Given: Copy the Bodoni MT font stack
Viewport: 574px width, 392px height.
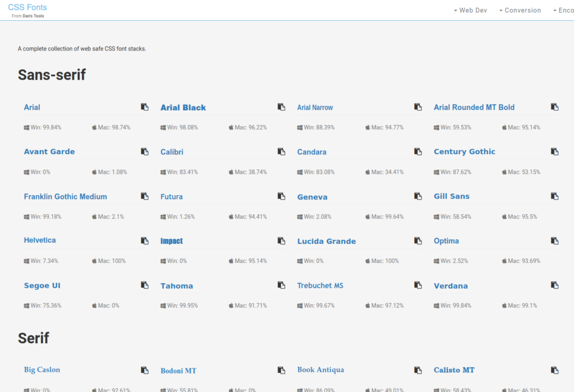Looking at the screenshot, I should coord(281,370).
